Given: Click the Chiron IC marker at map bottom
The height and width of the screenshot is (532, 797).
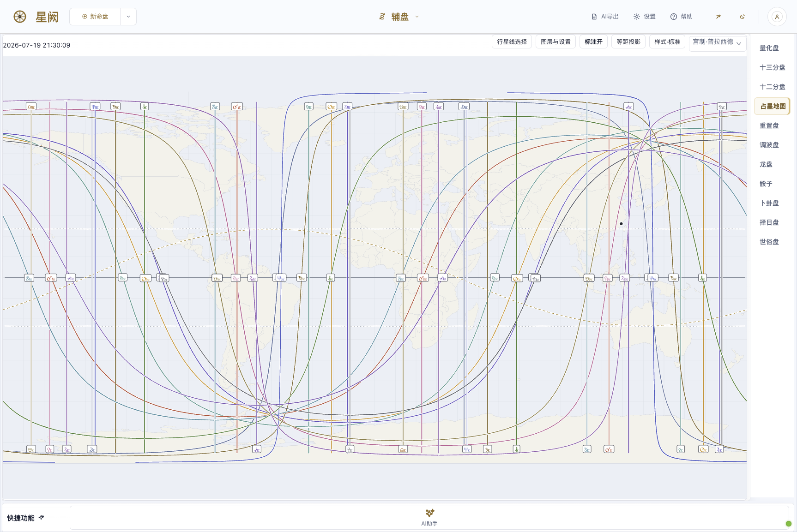Looking at the screenshot, I should click(516, 449).
